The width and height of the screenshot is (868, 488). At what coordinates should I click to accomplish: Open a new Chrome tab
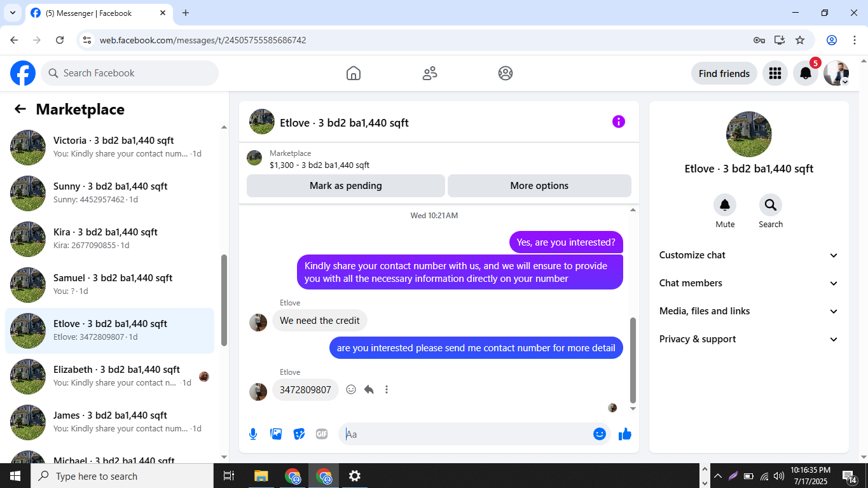pyautogui.click(x=186, y=13)
